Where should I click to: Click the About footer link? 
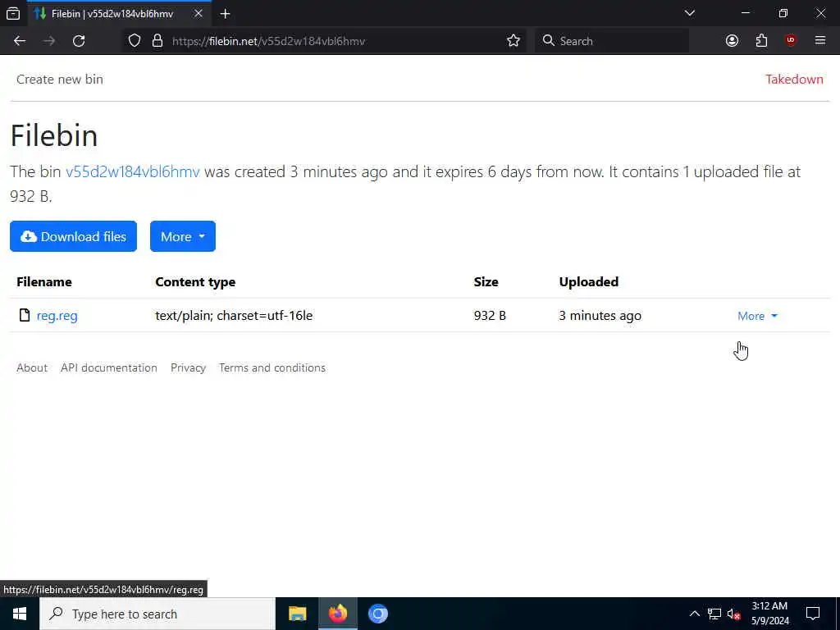(32, 367)
